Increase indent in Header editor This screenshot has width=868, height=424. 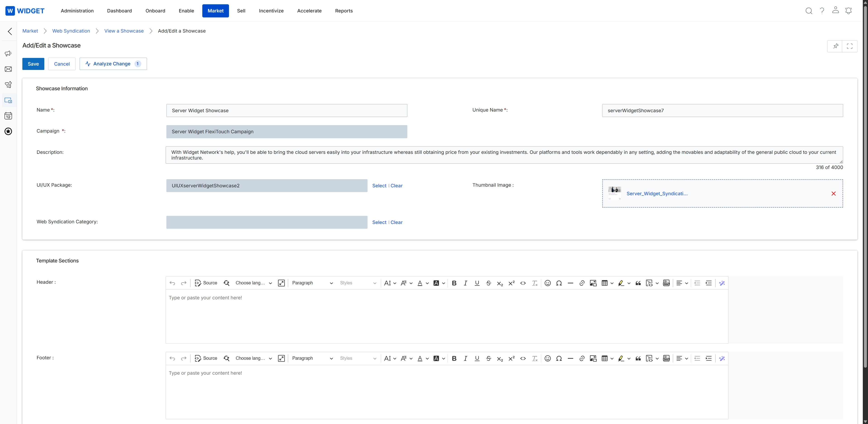[x=709, y=283]
